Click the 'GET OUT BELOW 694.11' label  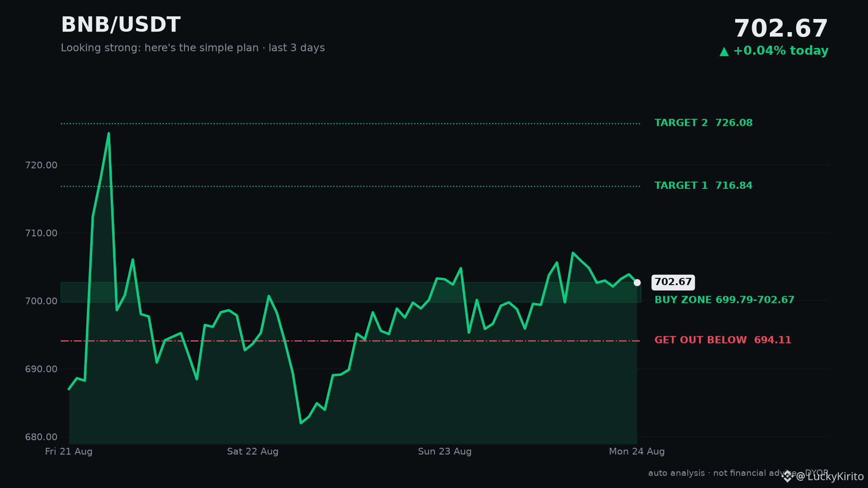tap(723, 340)
